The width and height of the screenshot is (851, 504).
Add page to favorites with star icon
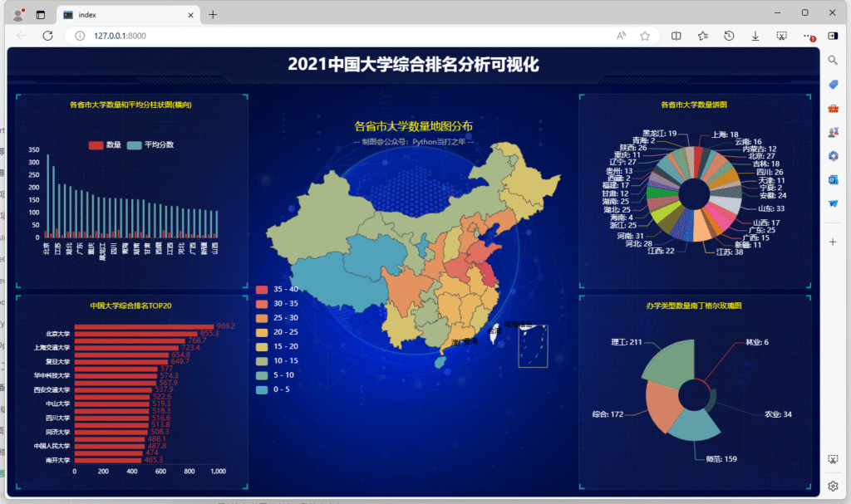(645, 37)
